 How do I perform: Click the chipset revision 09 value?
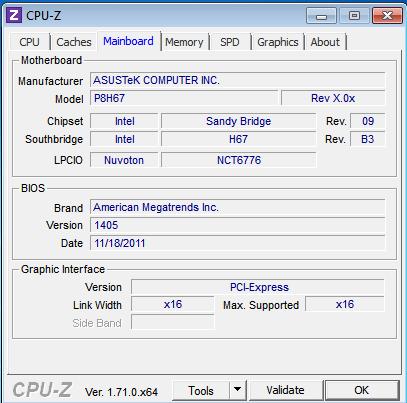[368, 121]
